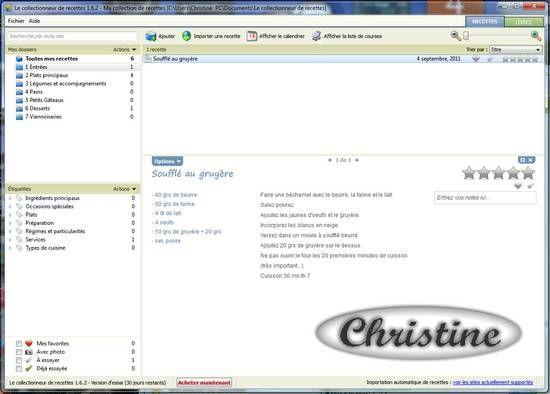Screen dimensions: 550x394
Task: Open the calendar via Afficher le calendrier icon
Action: [x=251, y=36]
